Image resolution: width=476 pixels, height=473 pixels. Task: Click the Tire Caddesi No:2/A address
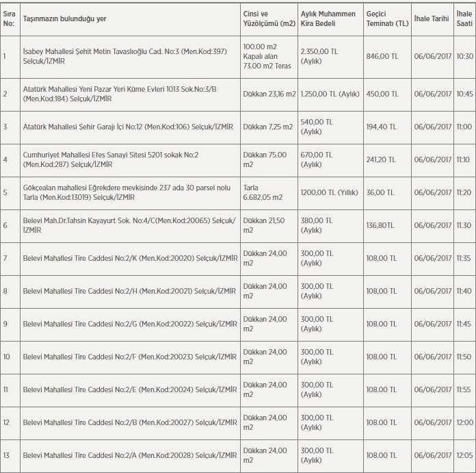pos(130,455)
